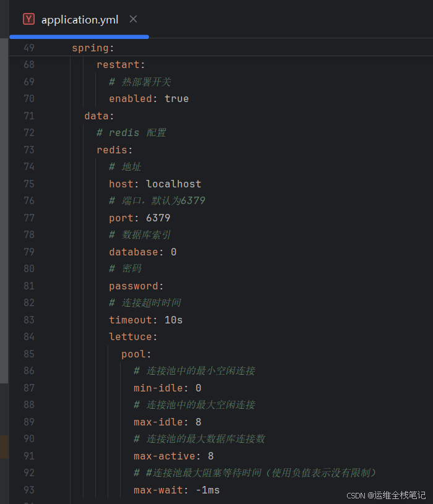Click 'enabled: true' on line 70

(149, 99)
